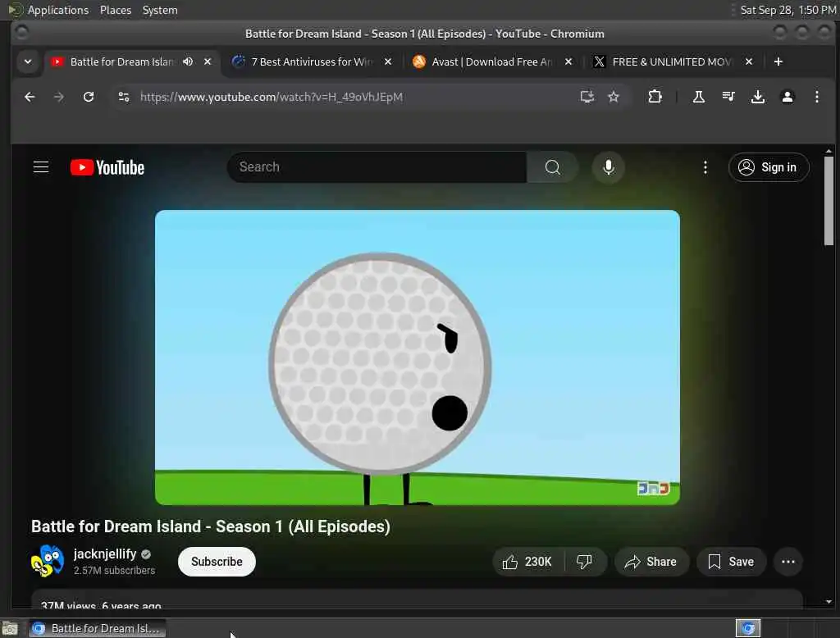
Task: Open the Applications menu
Action: click(58, 10)
